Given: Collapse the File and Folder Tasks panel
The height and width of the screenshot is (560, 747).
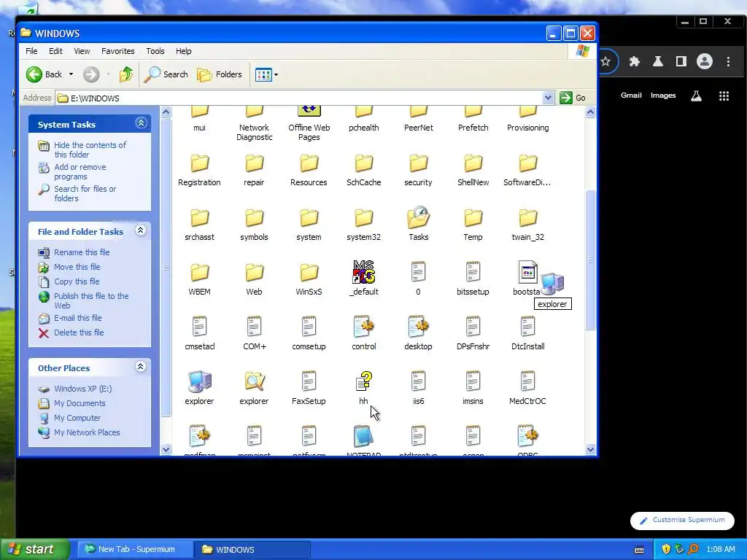Looking at the screenshot, I should [x=141, y=230].
